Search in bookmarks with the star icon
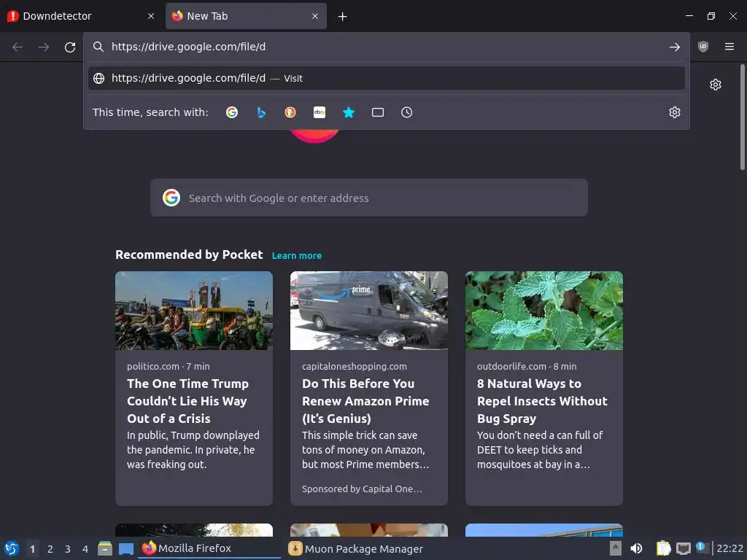The image size is (747, 560). tap(349, 112)
